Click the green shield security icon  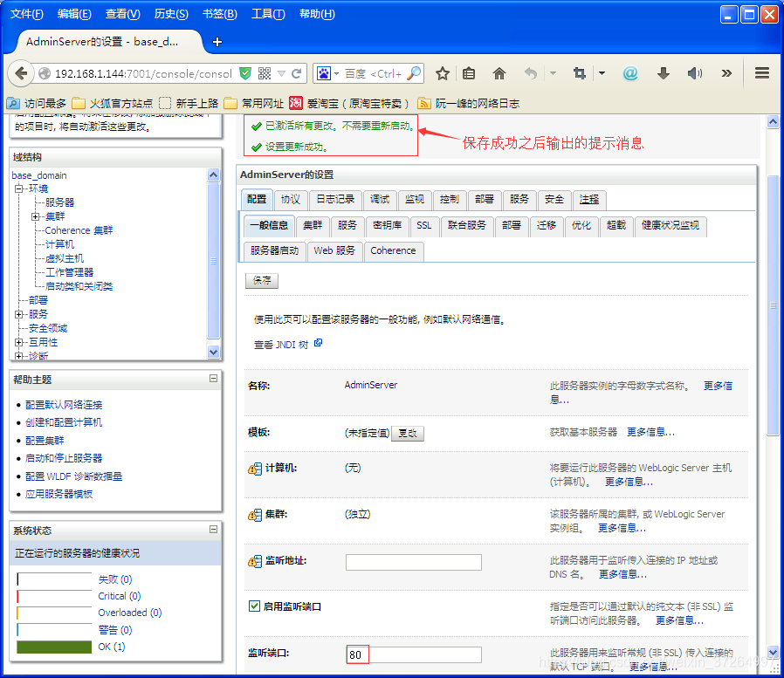245,73
